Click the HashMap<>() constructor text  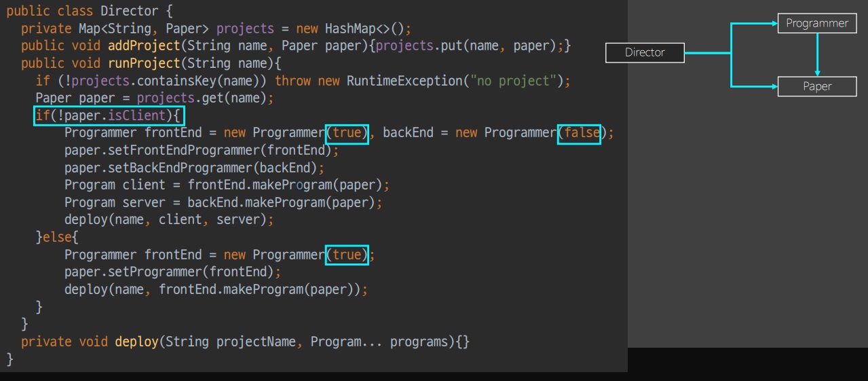pyautogui.click(x=364, y=29)
